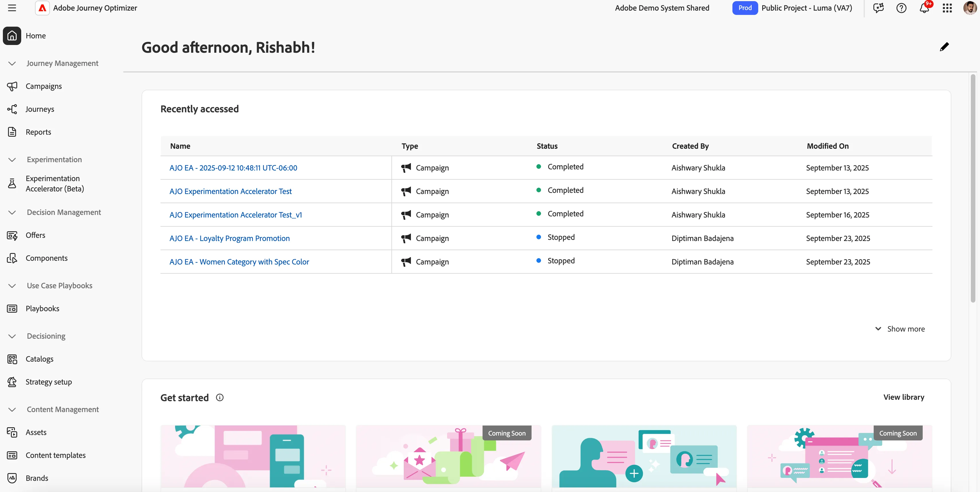
Task: Open AJO EA - Loyalty Program Promotion campaign
Action: point(230,238)
